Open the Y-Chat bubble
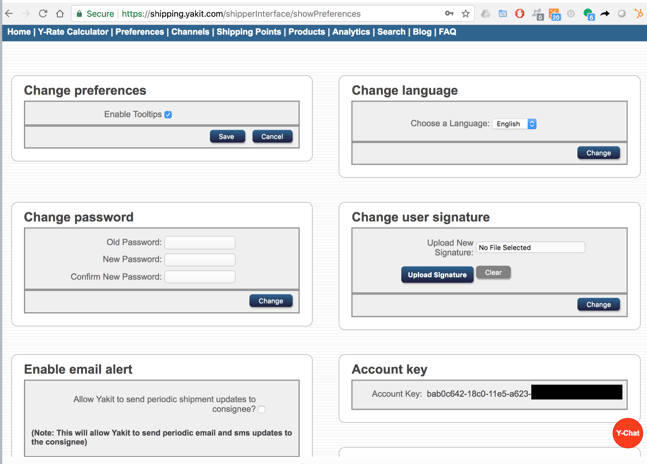Screen dimensions: 647x464 pyautogui.click(x=627, y=433)
